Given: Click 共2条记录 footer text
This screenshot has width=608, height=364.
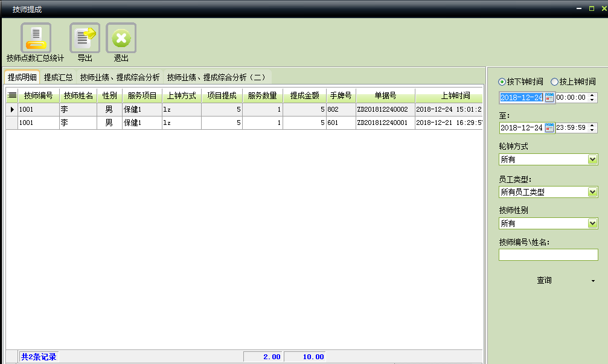Looking at the screenshot, I should coord(39,357).
